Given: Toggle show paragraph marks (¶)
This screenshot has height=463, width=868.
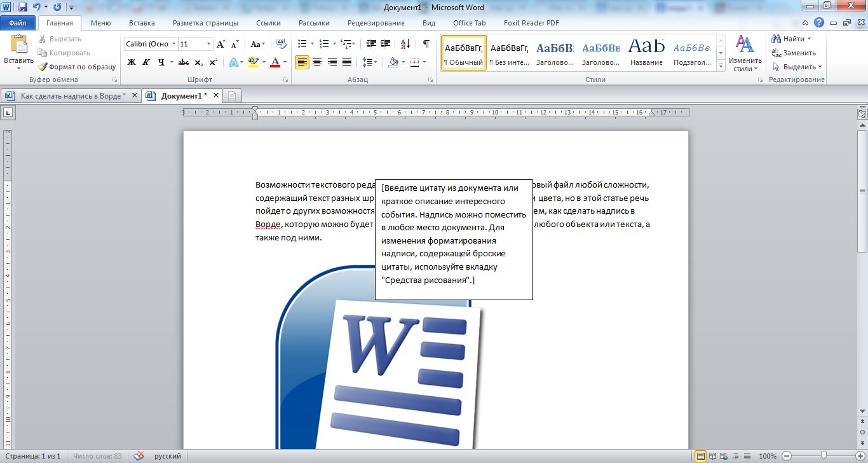Looking at the screenshot, I should pos(426,44).
